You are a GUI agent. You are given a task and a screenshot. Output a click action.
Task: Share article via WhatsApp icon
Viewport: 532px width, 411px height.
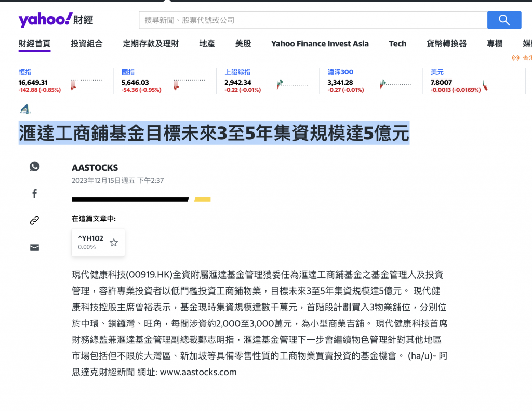35,166
